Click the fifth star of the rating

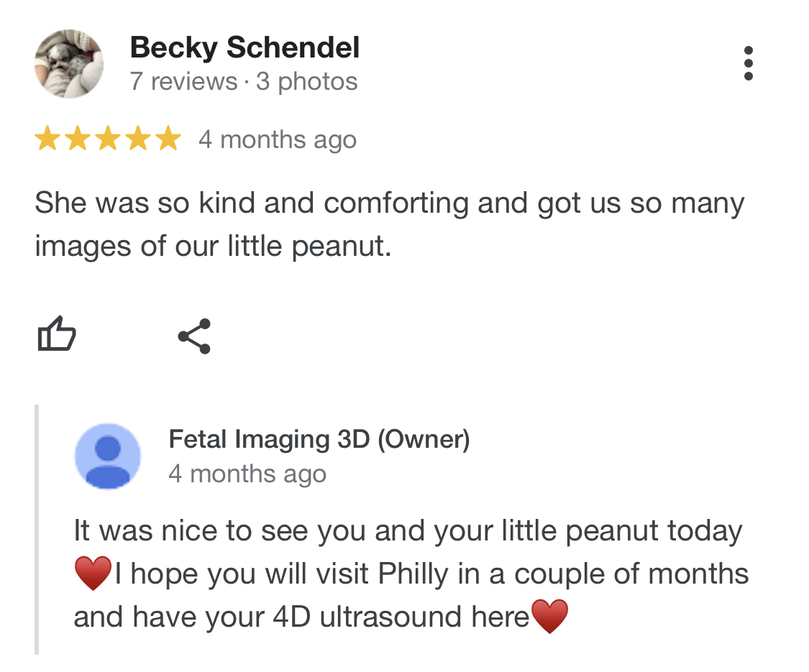(168, 139)
